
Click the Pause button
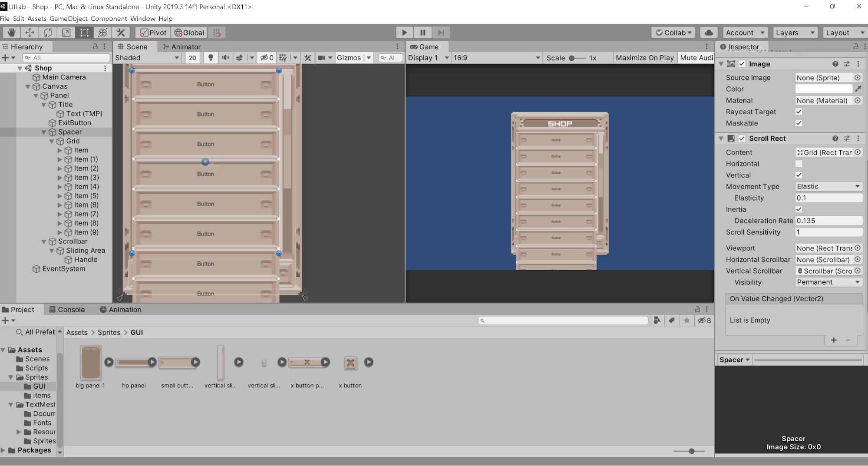coord(422,33)
